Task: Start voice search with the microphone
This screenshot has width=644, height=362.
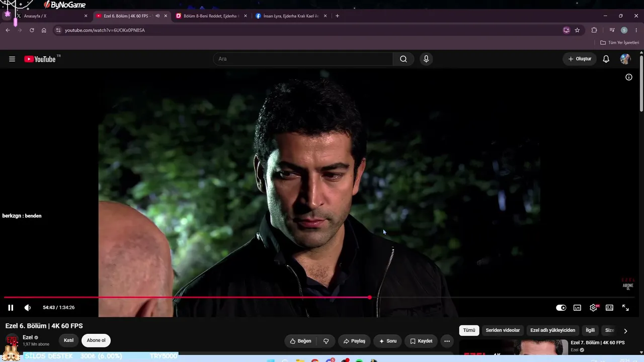Action: tap(426, 59)
